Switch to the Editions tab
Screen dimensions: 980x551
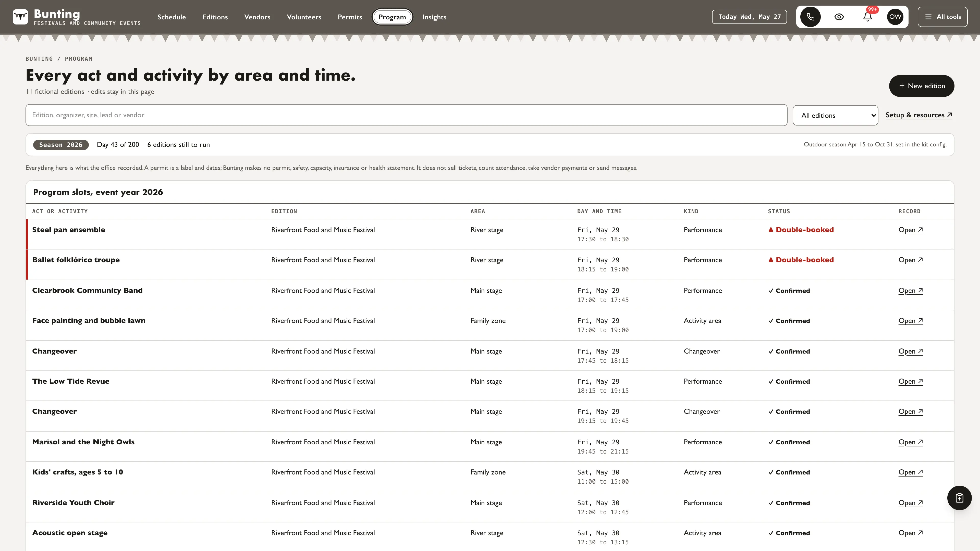[215, 17]
